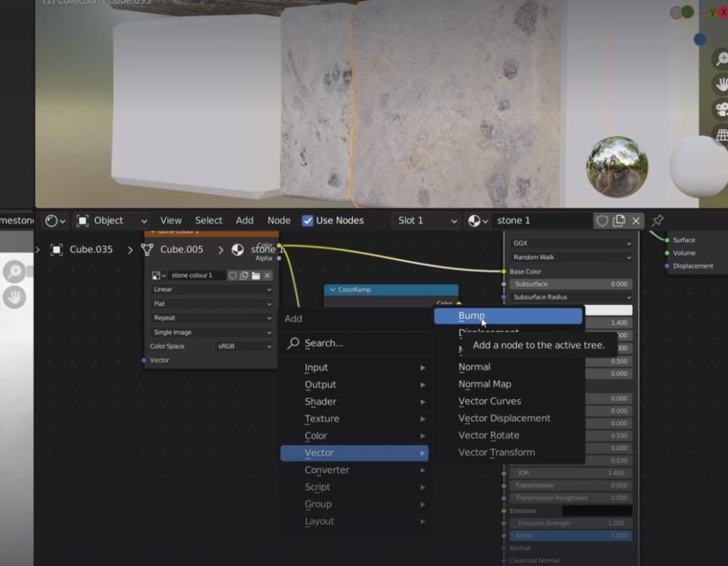The image size is (728, 566).
Task: Click the Surface socket on Material Output
Action: coord(667,240)
